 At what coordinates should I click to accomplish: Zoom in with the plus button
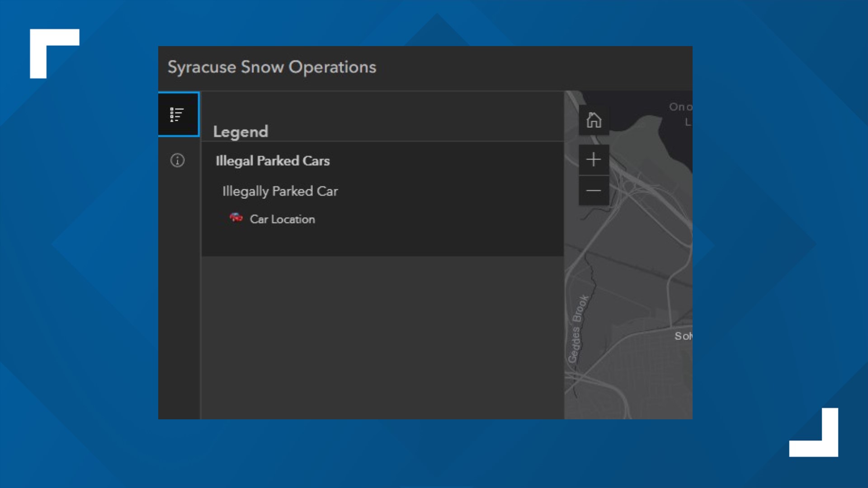point(594,160)
